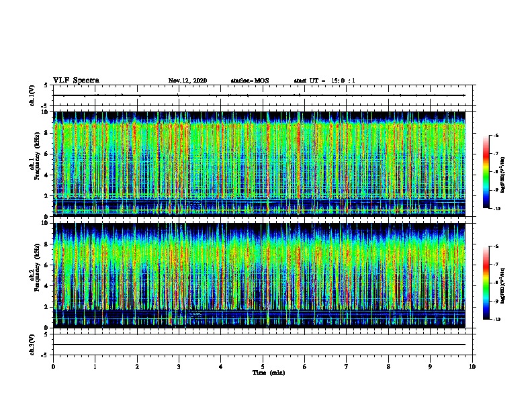
Task: Click the ch.1 spectrogram color scale bar
Action: [x=486, y=172]
